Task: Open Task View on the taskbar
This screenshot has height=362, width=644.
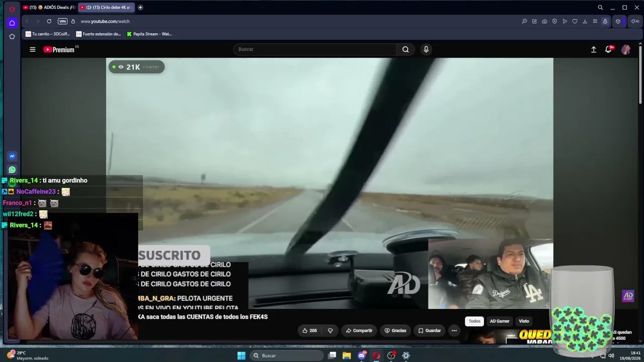Action: pyautogui.click(x=332, y=355)
